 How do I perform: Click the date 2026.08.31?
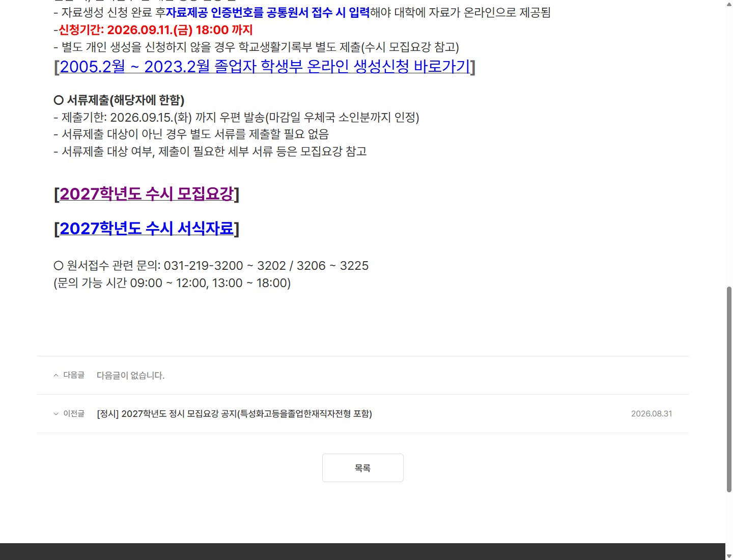coord(652,414)
